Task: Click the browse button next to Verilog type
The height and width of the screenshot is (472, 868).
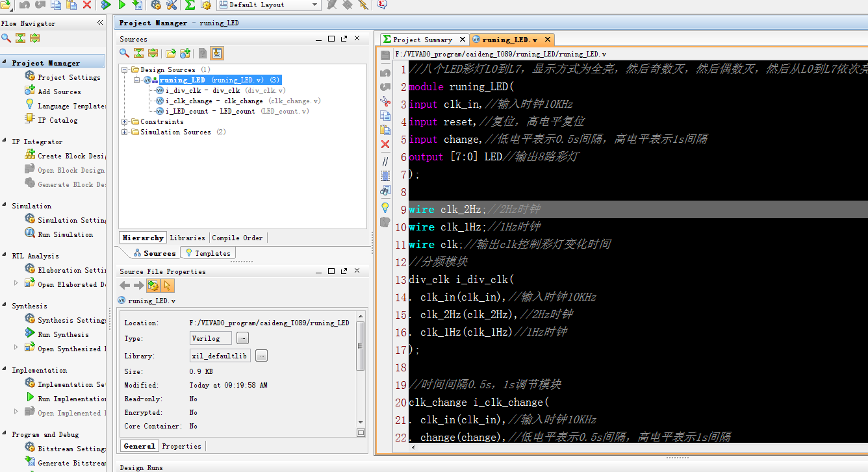Action: point(242,338)
